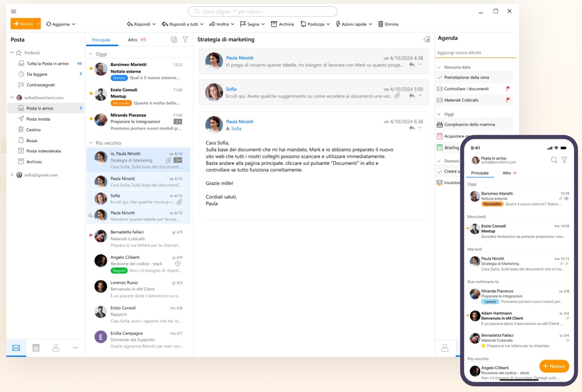Image resolution: width=582 pixels, height=392 pixels.
Task: Click the three-dot apps icon in bottom bar
Action: point(75,348)
